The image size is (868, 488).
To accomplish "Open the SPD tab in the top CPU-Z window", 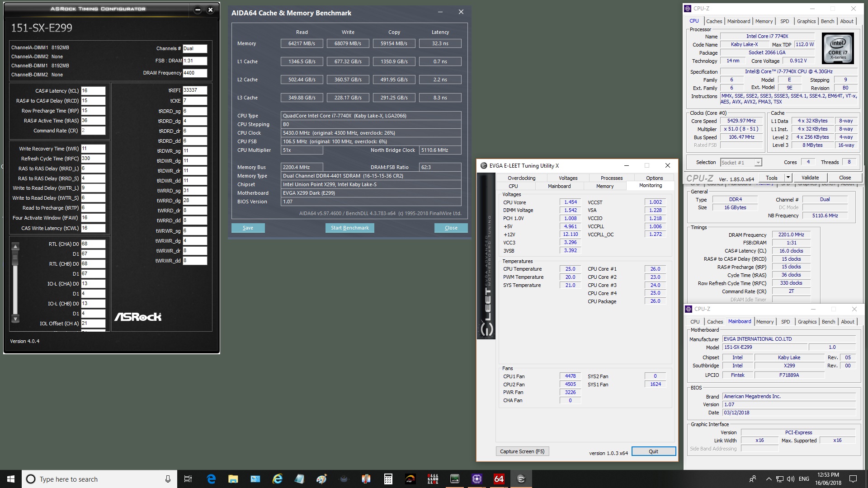I will pos(785,21).
